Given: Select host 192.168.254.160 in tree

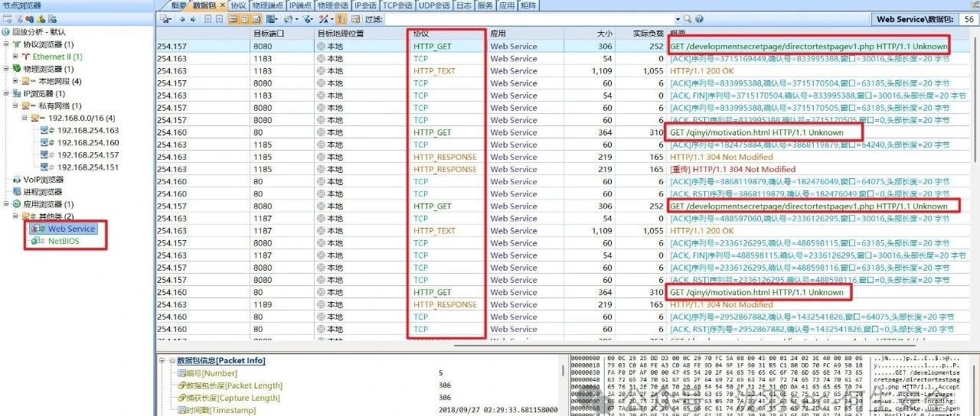Looking at the screenshot, I should coord(88,142).
